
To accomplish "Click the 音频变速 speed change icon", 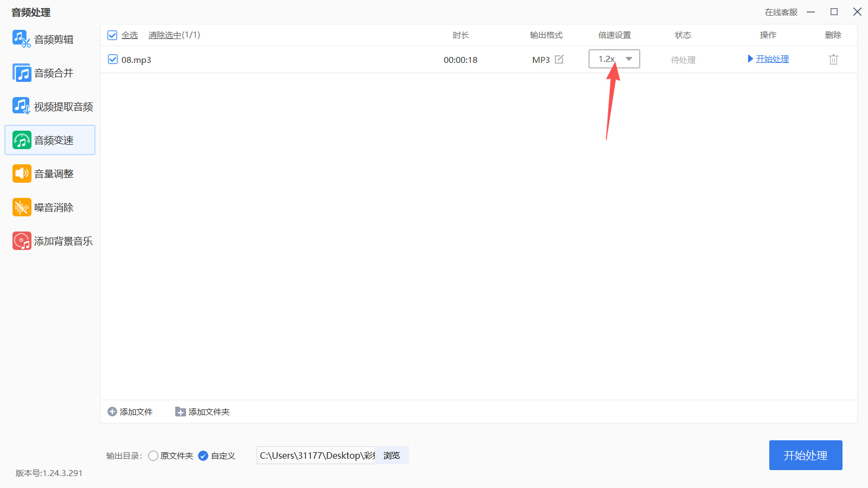I will [x=22, y=140].
